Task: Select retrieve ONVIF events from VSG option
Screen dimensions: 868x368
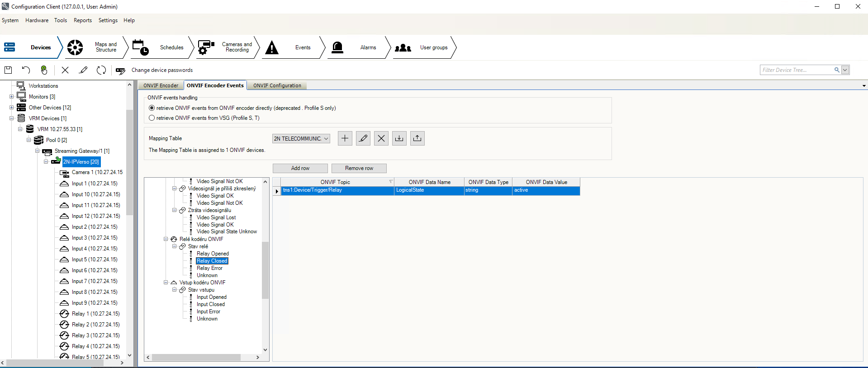Action: click(152, 118)
